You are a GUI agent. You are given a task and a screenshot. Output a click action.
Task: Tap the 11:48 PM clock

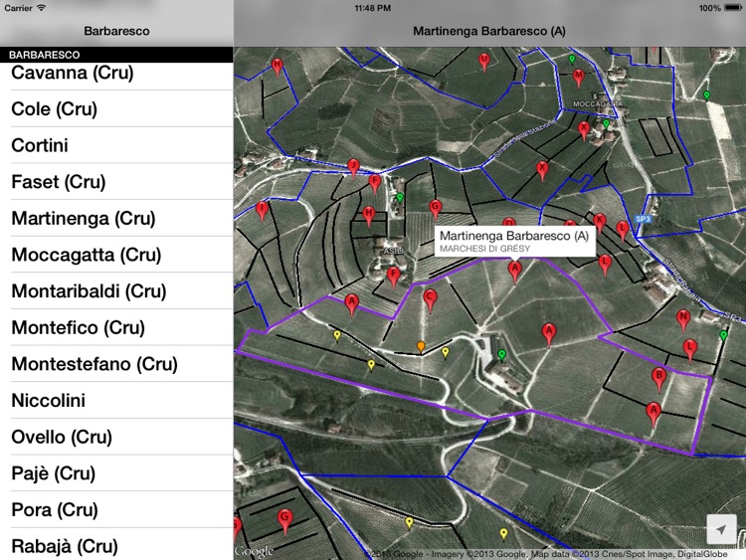[373, 8]
